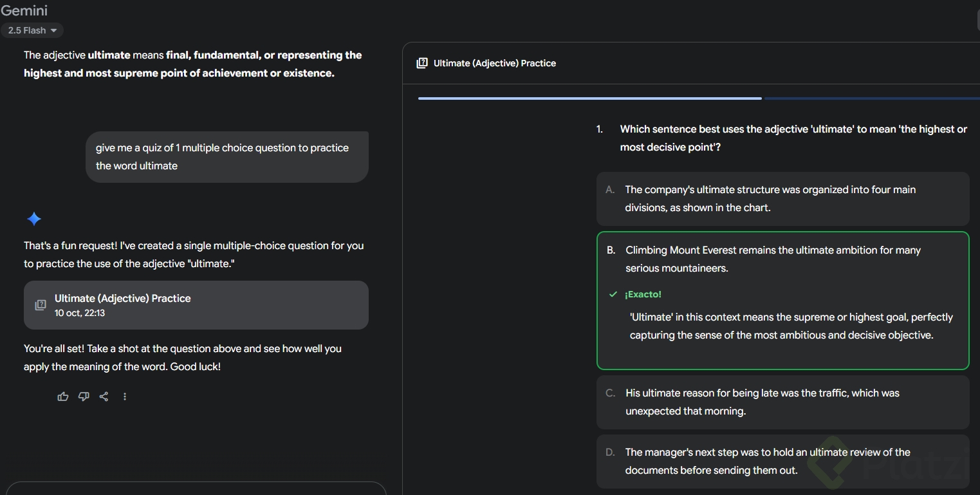Open the three-dot more options menu

click(x=125, y=397)
